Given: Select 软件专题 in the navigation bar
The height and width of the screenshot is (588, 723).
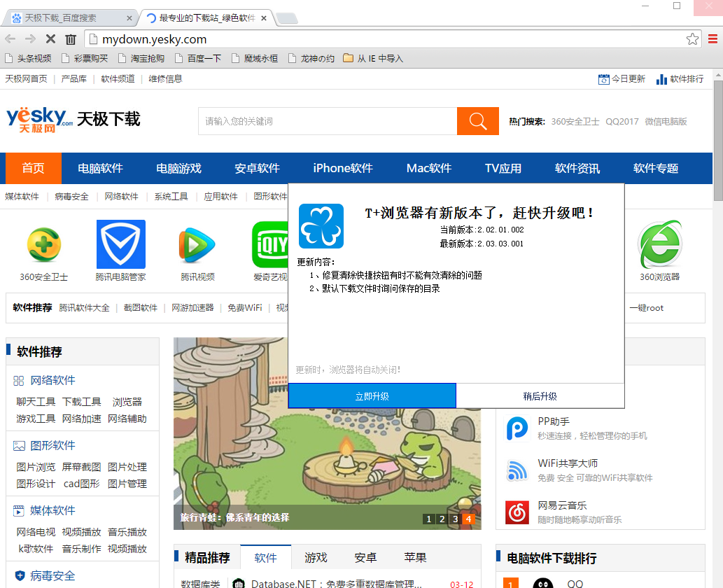Looking at the screenshot, I should [x=656, y=168].
